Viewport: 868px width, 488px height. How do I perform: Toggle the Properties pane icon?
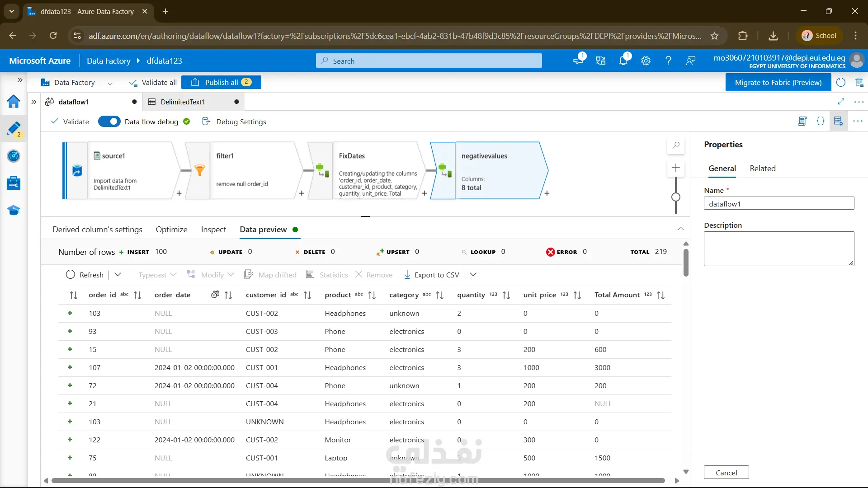pos(839,121)
